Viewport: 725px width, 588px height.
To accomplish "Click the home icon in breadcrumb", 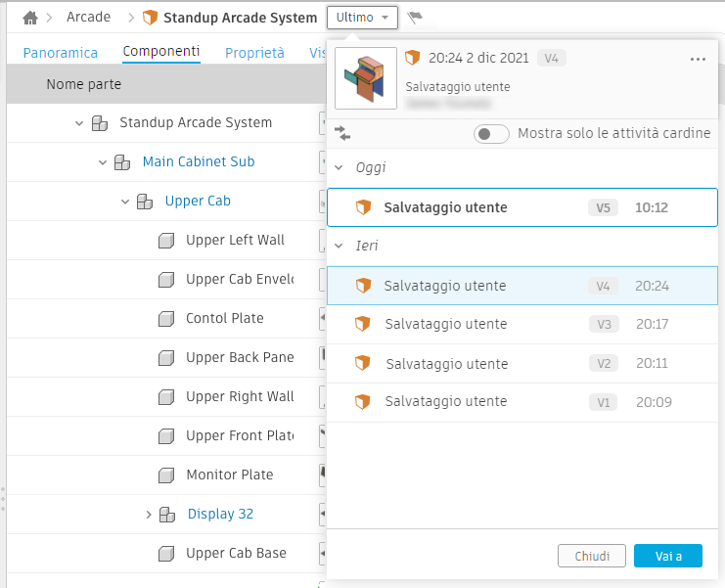I will (30, 18).
